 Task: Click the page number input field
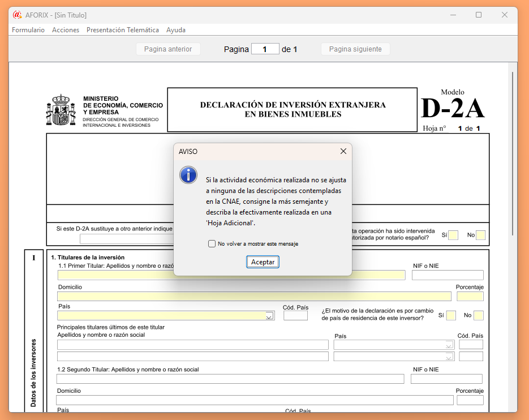(265, 49)
